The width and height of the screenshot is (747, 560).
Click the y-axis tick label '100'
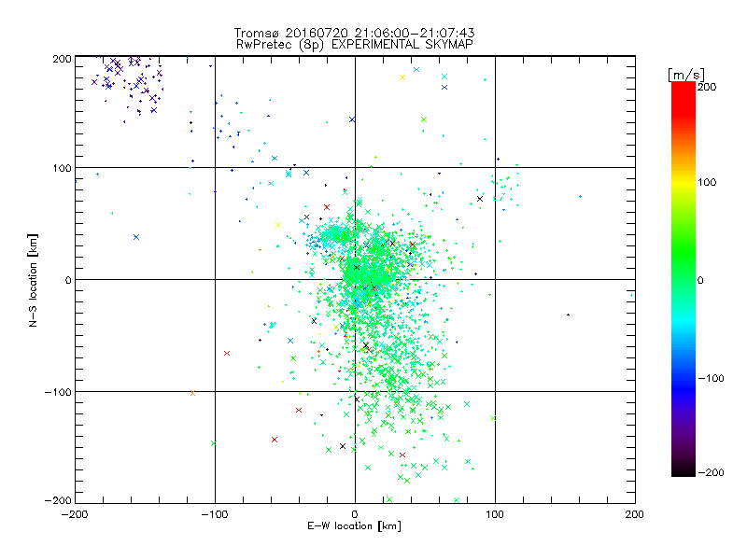62,168
